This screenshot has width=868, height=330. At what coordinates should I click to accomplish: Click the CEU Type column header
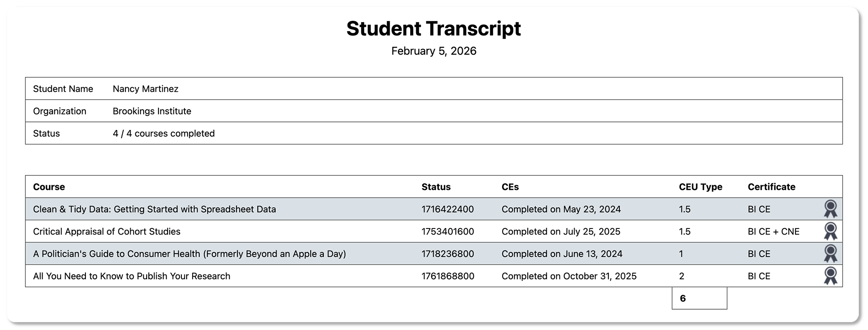click(x=700, y=187)
